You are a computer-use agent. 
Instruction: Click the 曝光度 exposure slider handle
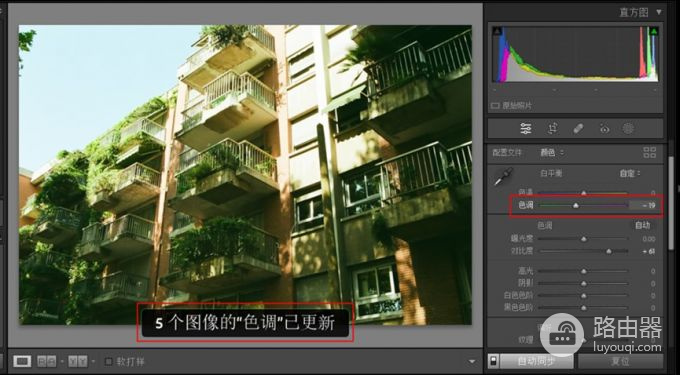(x=584, y=238)
